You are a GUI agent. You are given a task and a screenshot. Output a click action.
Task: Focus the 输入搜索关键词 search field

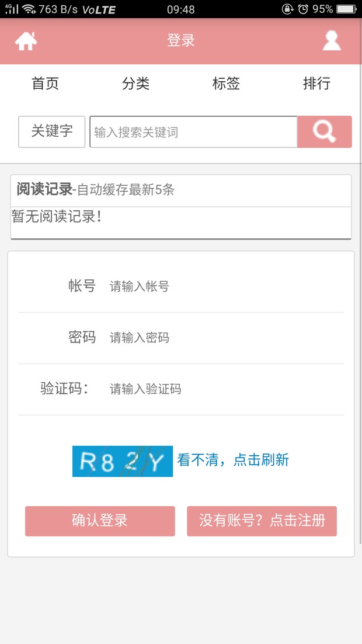[193, 132]
